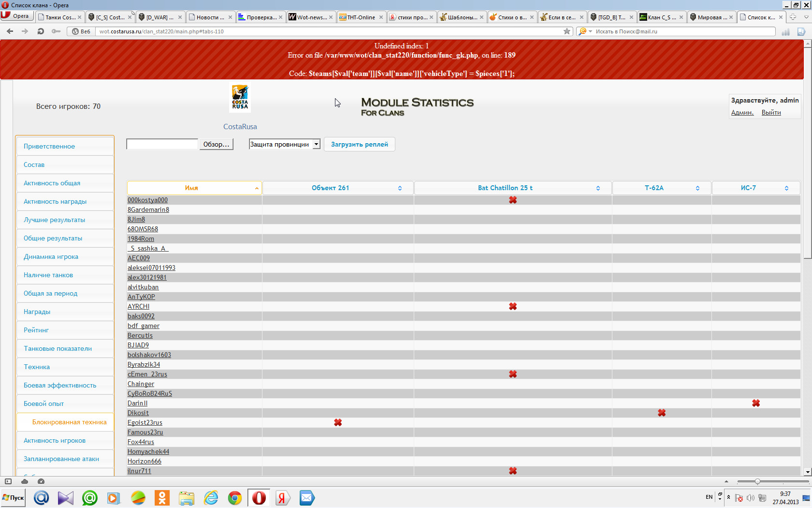Open the Наличие танков sidebar section
Screen dimensions: 812x508
click(48, 275)
